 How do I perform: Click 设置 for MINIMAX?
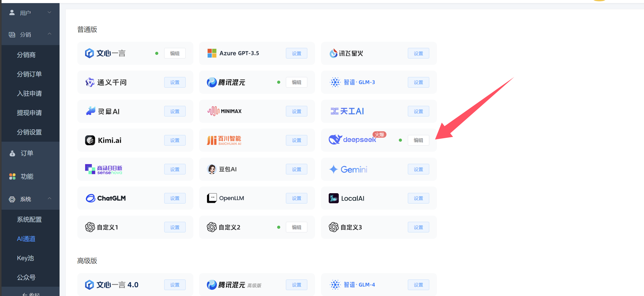tap(296, 111)
